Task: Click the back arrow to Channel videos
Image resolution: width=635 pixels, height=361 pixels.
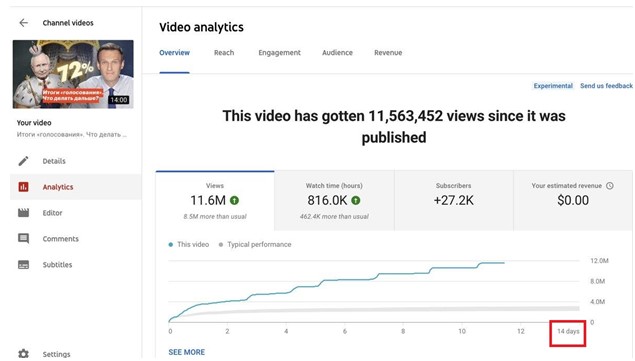Action: pyautogui.click(x=23, y=23)
